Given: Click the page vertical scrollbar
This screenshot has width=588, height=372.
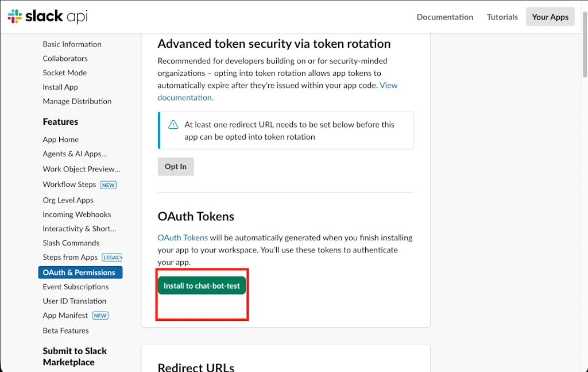Looking at the screenshot, I should (585, 44).
